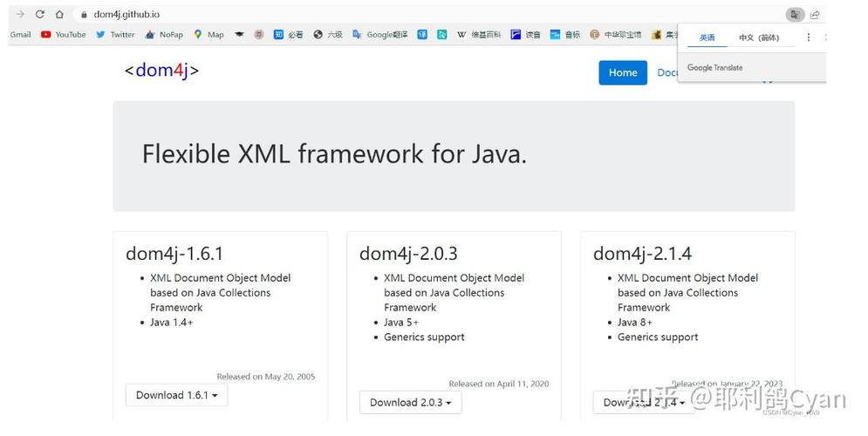Image resolution: width=868 pixels, height=436 pixels.
Task: Switch to 中文 (简体) translation tab
Action: 758,37
